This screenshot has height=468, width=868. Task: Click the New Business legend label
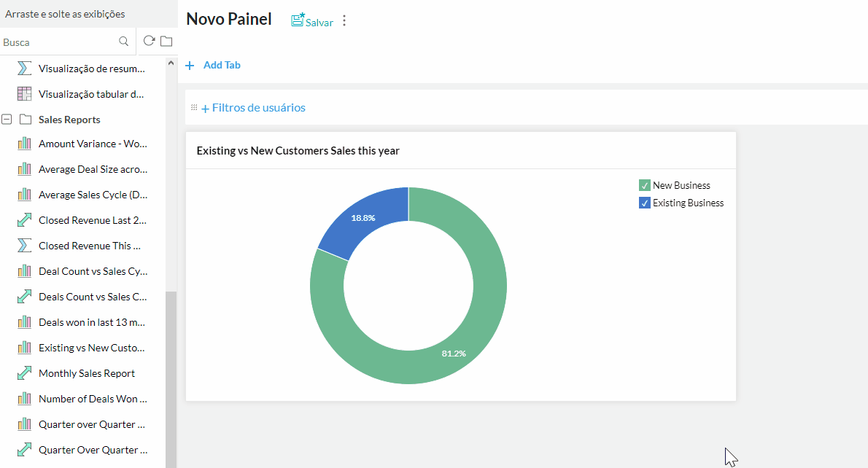pos(681,185)
